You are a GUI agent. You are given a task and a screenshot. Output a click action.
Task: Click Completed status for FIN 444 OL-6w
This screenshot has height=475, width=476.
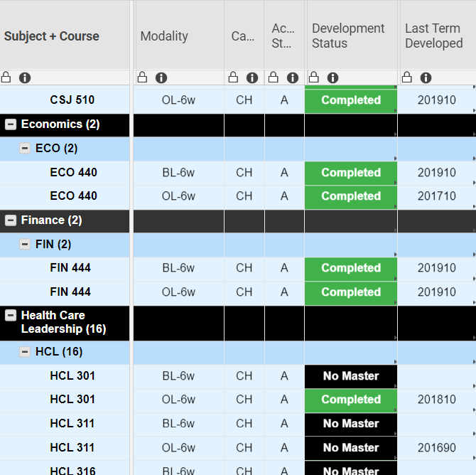tap(351, 292)
